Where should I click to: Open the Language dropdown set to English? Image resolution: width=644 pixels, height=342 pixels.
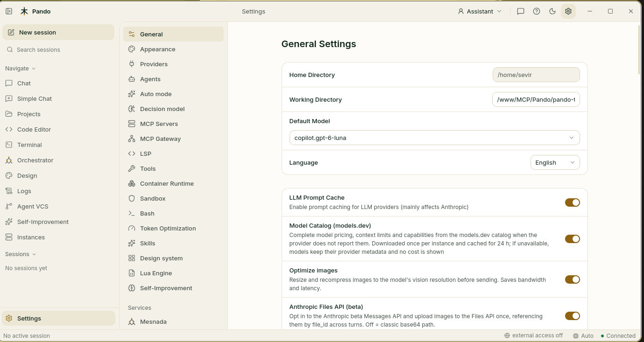point(555,162)
